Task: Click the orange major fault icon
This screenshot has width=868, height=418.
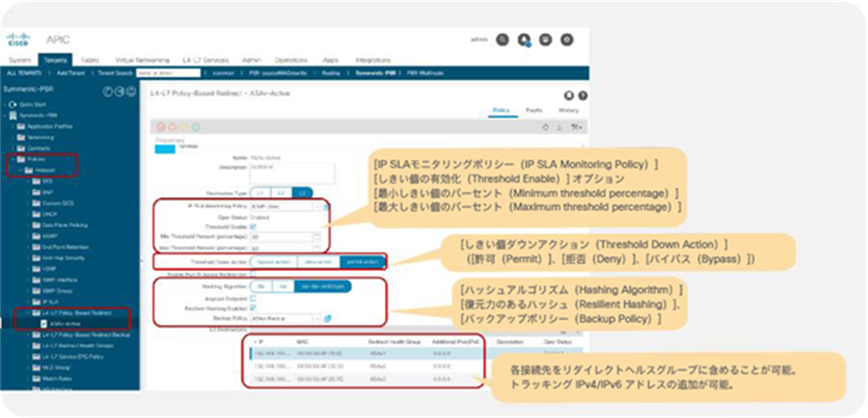Action: click(x=172, y=127)
